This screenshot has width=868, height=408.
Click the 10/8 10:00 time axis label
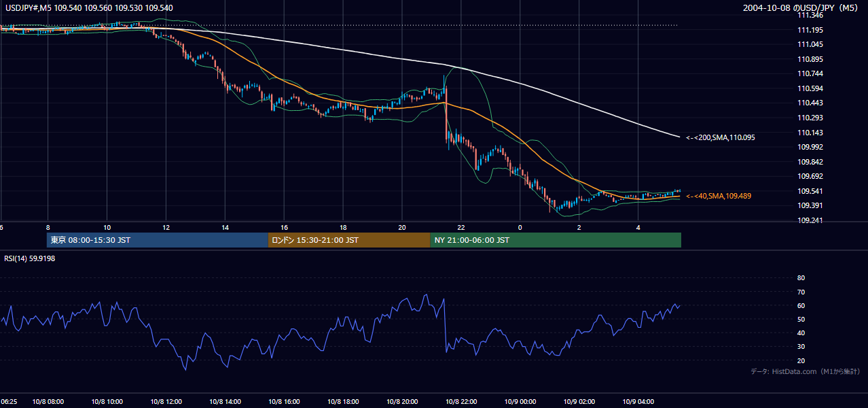[107, 402]
